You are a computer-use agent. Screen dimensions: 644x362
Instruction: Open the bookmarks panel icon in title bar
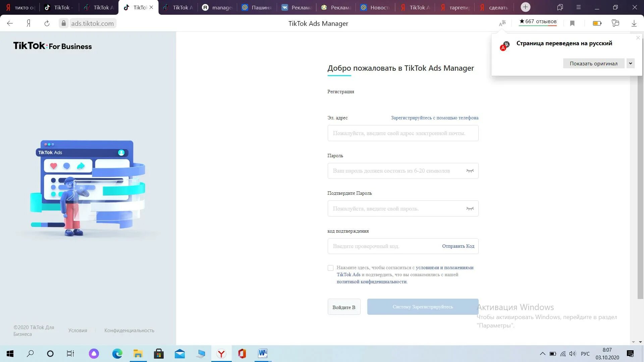coord(560,7)
